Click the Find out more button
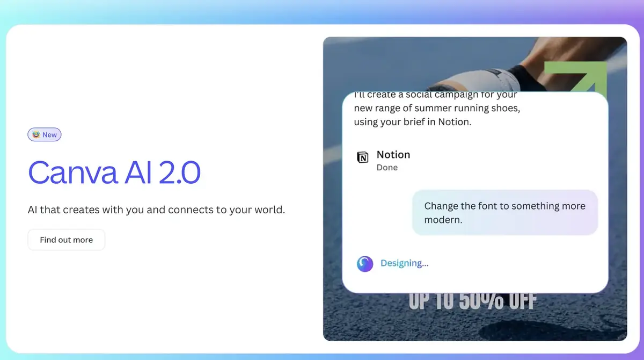 click(x=66, y=240)
